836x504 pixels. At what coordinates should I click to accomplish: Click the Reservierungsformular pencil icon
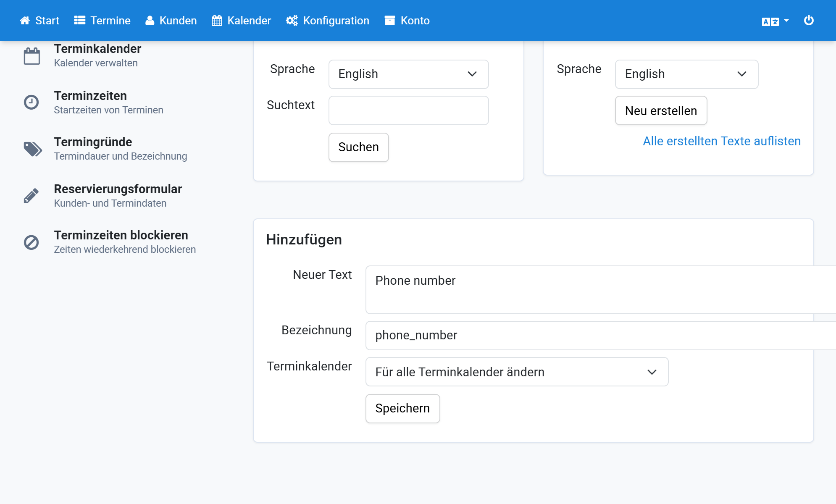(32, 196)
